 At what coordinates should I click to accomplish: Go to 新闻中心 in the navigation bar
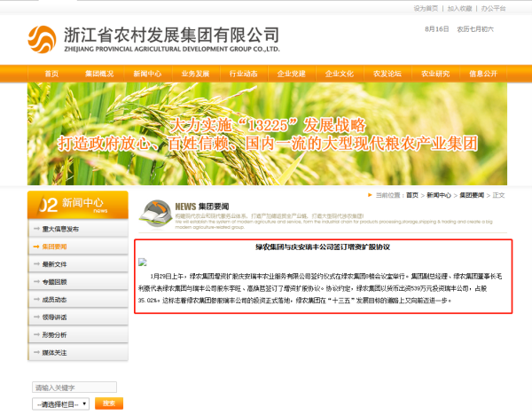147,74
